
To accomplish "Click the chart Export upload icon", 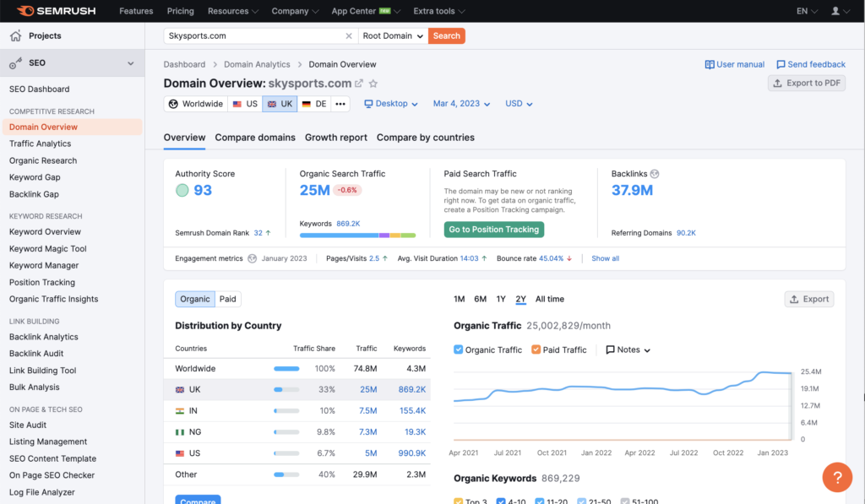I will (x=794, y=299).
